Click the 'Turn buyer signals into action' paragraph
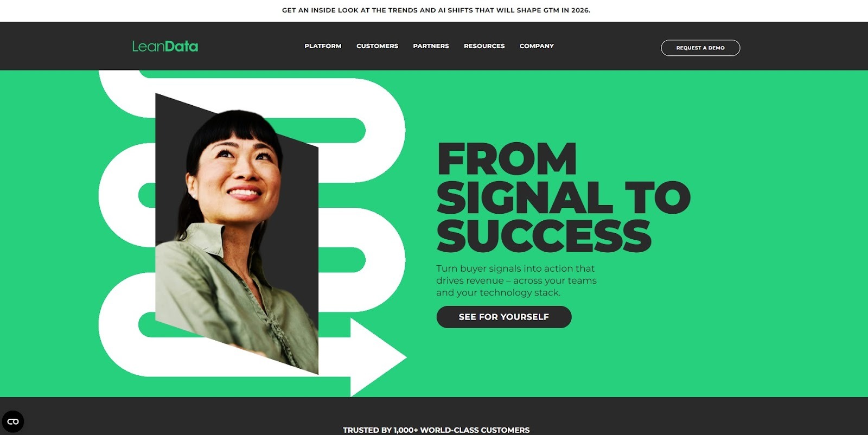 click(x=516, y=280)
